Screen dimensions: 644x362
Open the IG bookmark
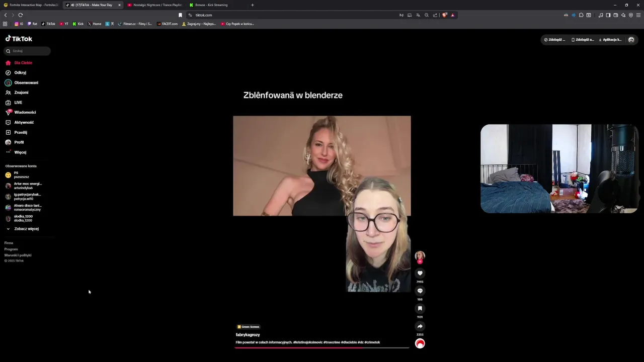click(19, 24)
